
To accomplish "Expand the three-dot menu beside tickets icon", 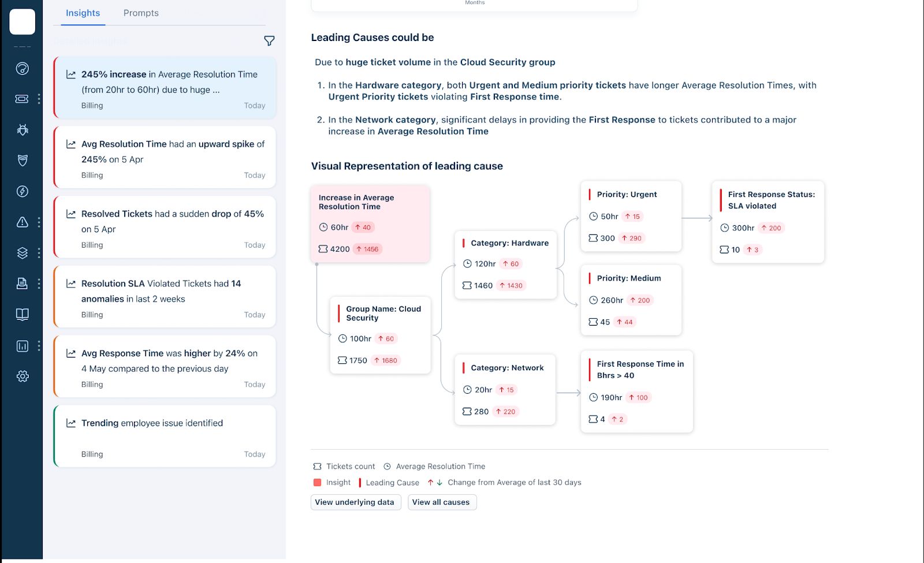I will [x=39, y=99].
